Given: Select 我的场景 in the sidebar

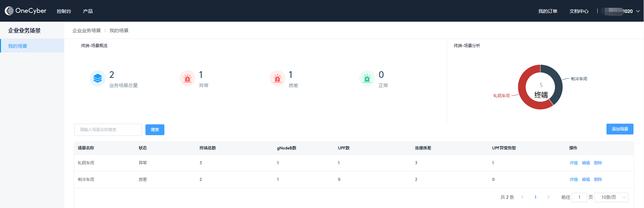Looking at the screenshot, I should click(18, 46).
